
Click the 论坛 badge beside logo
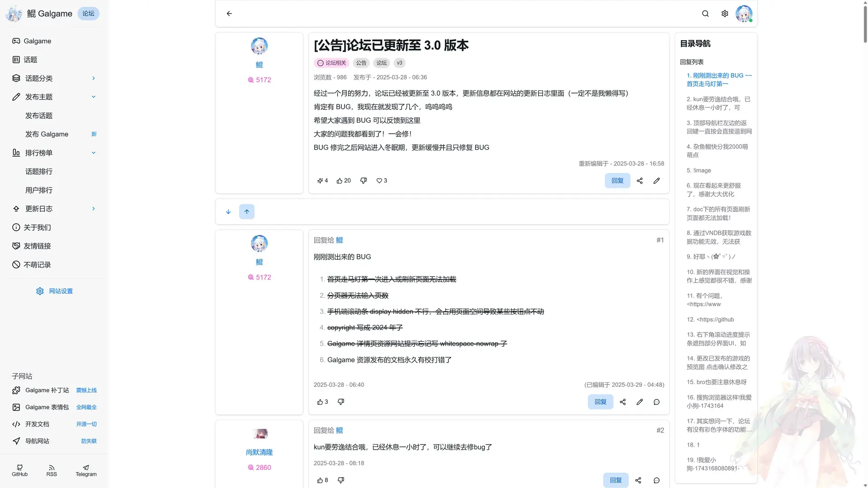coord(88,14)
